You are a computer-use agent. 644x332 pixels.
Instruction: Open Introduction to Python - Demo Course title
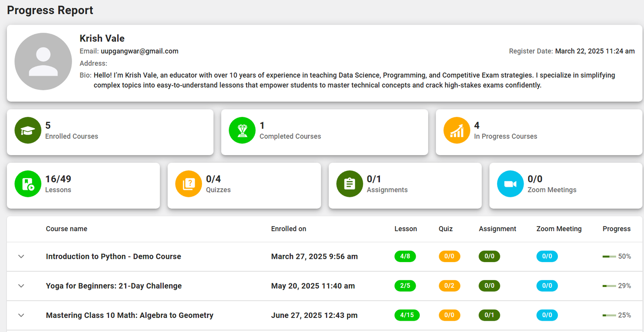[x=113, y=256]
